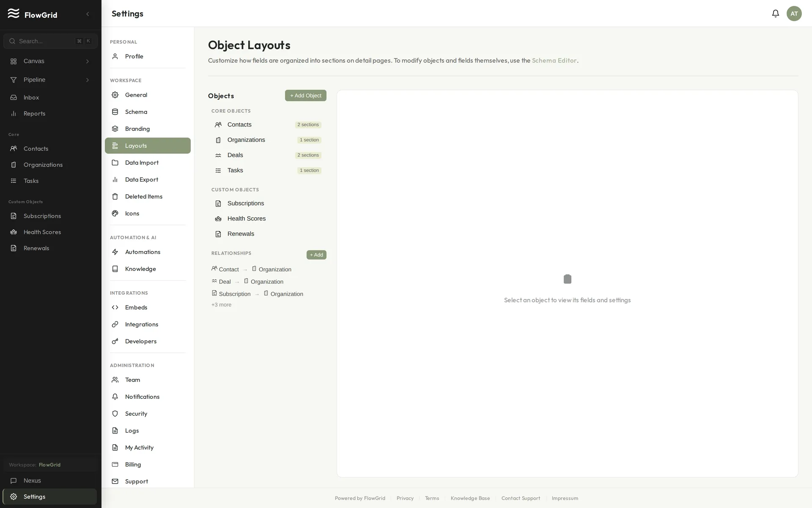Open Data Export settings
Screen dimensions: 812x508
pyautogui.click(x=148, y=179)
